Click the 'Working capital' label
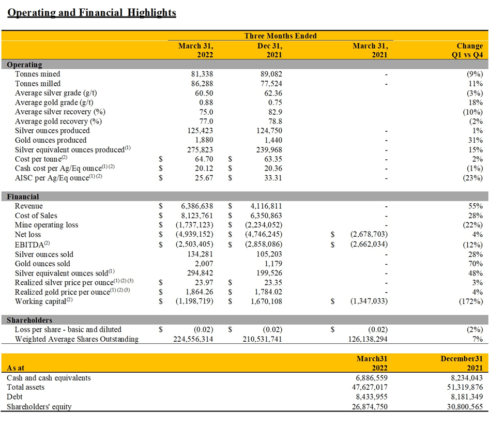This screenshot has width=504, height=426. [x=44, y=301]
